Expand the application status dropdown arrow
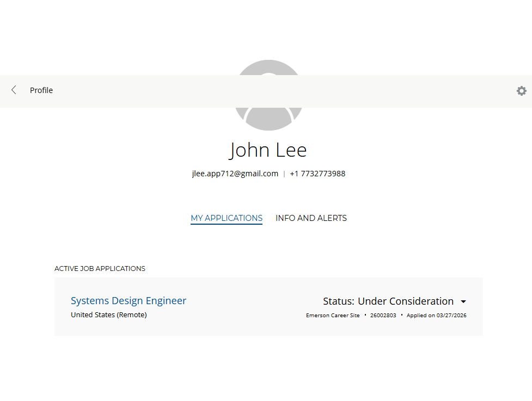 463,301
